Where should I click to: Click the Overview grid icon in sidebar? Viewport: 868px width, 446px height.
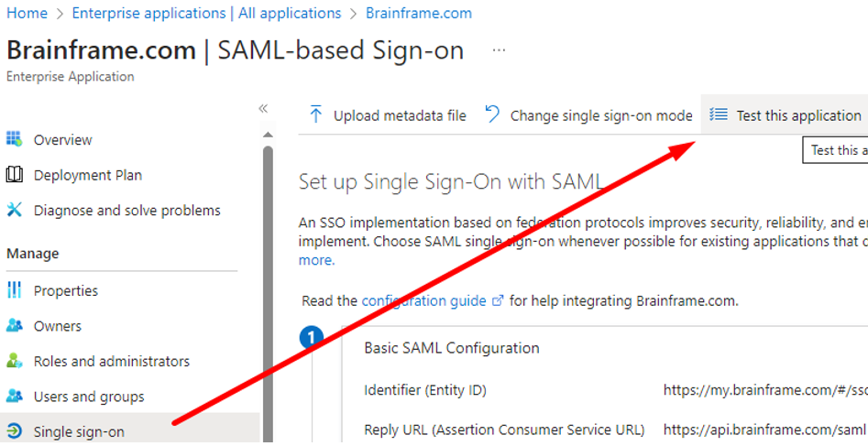click(14, 139)
